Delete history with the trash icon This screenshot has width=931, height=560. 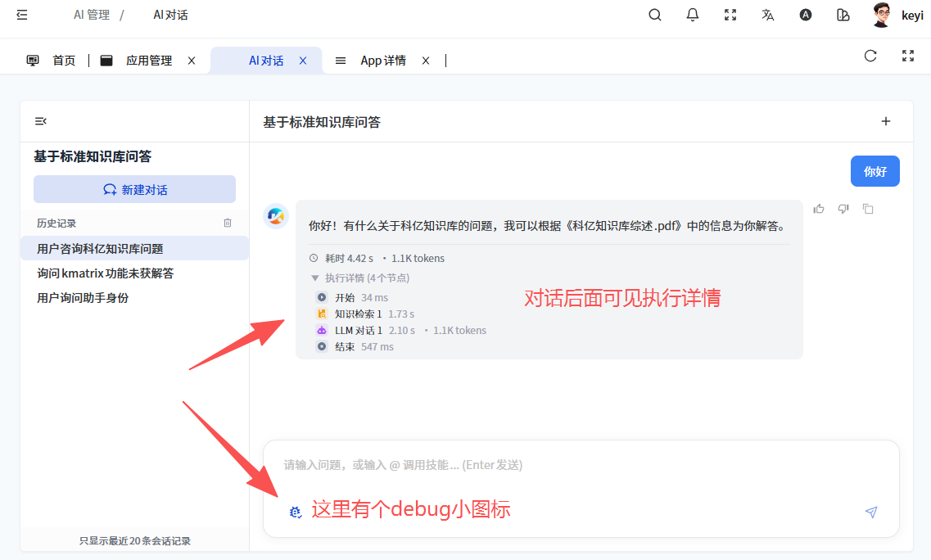[x=228, y=223]
